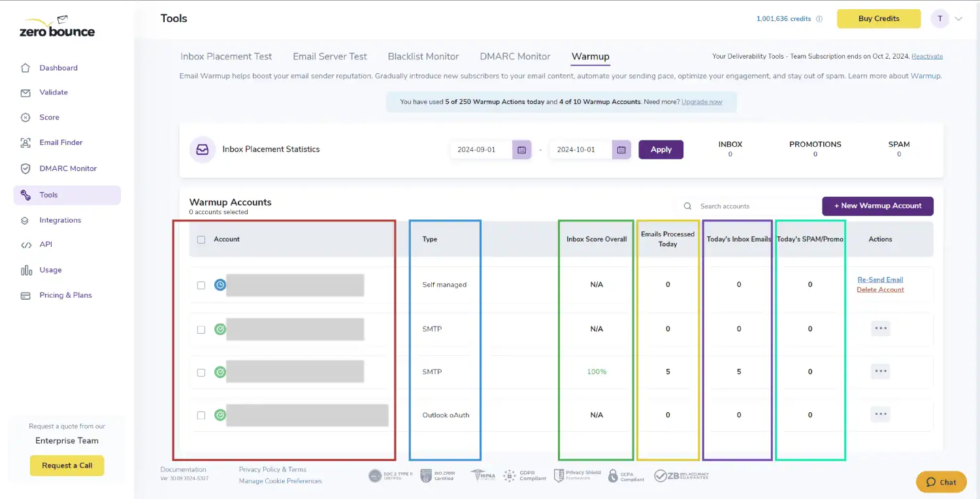
Task: Open the Dashboard from the sidebar
Action: (58, 67)
